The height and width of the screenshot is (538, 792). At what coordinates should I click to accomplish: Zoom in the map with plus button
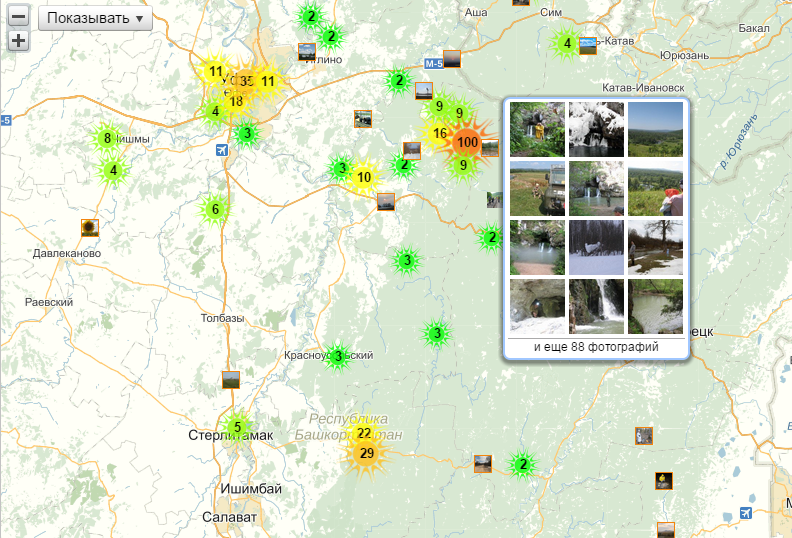(18, 41)
